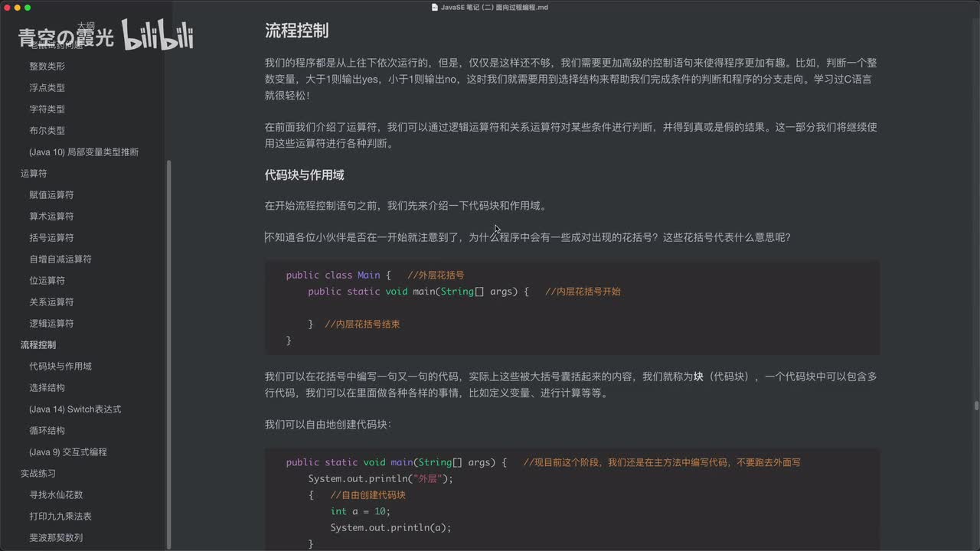980x551 pixels.
Task: Select 循环结构 in the outline
Action: [47, 431]
